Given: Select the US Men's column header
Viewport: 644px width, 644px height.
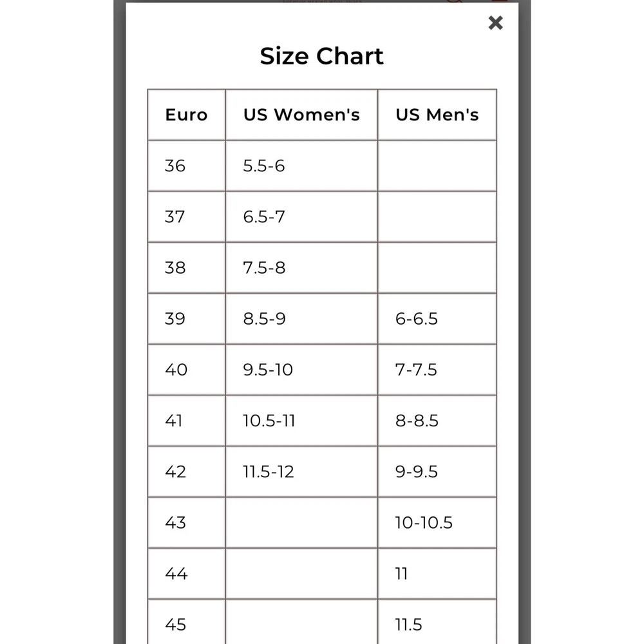Looking at the screenshot, I should pos(437,115).
